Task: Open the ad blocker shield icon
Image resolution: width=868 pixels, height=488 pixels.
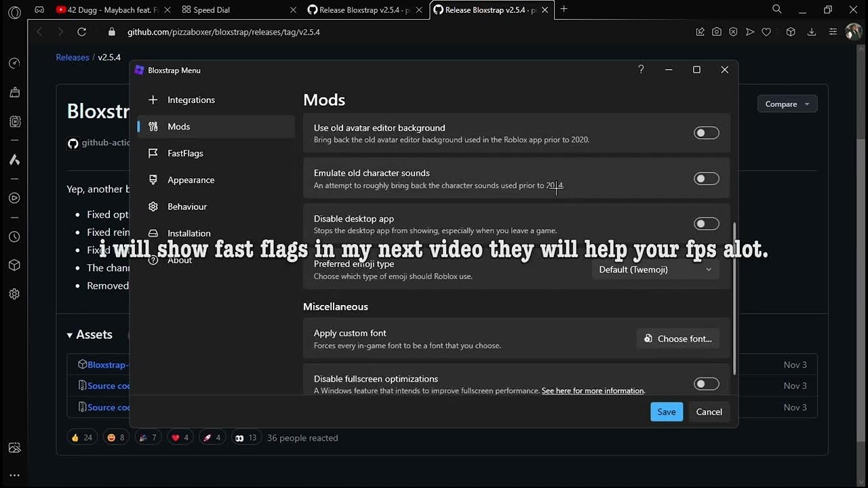Action: (x=733, y=32)
